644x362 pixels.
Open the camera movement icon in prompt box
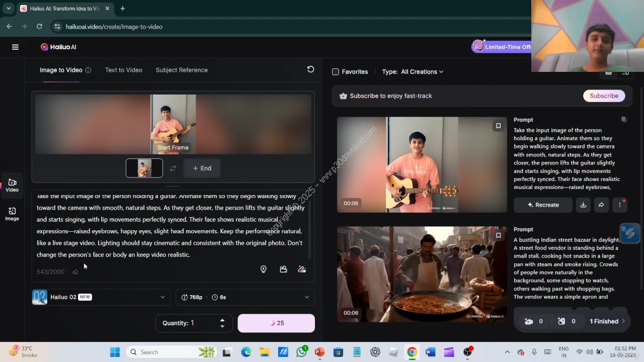tap(283, 269)
